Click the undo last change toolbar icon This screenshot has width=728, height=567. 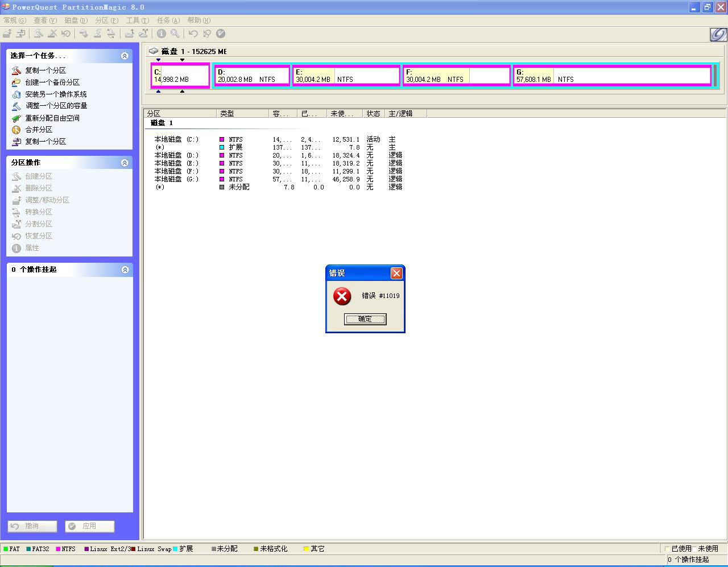(x=193, y=34)
